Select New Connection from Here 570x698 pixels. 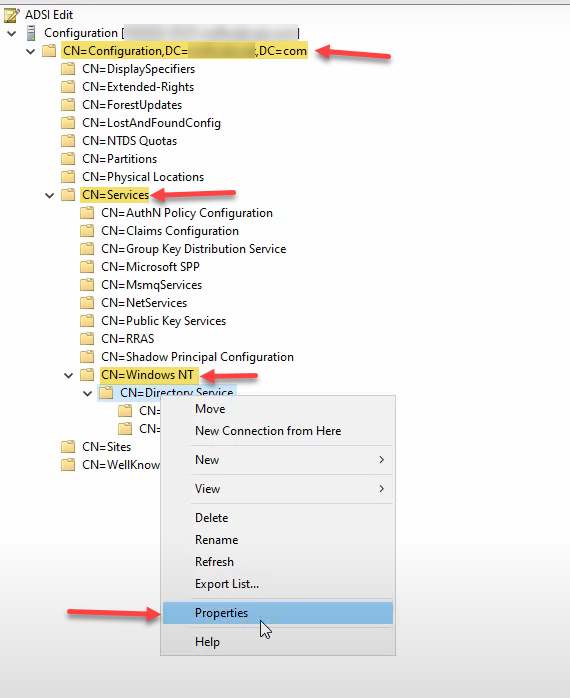click(x=278, y=431)
